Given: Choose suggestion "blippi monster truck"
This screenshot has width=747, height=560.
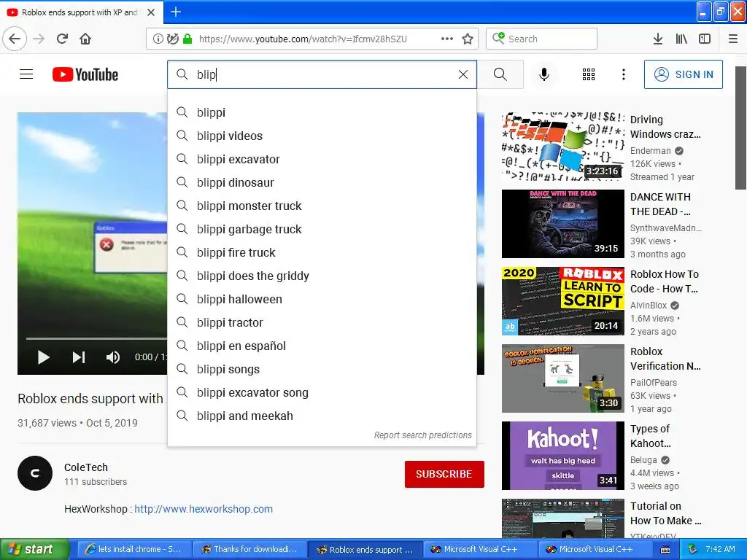Looking at the screenshot, I should [322, 206].
